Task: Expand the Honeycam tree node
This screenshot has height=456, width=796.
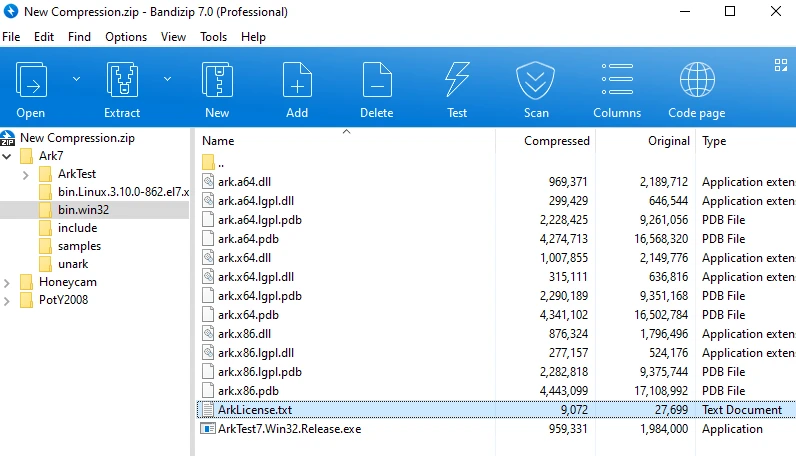Action: [x=7, y=283]
